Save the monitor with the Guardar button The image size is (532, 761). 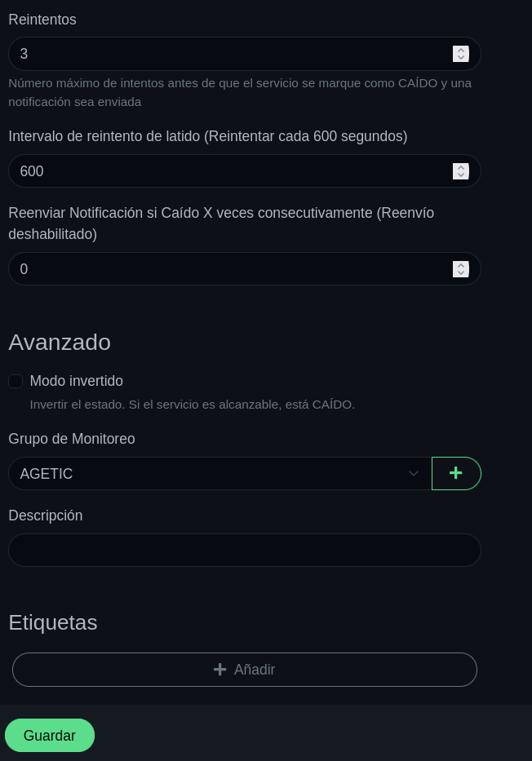click(50, 736)
